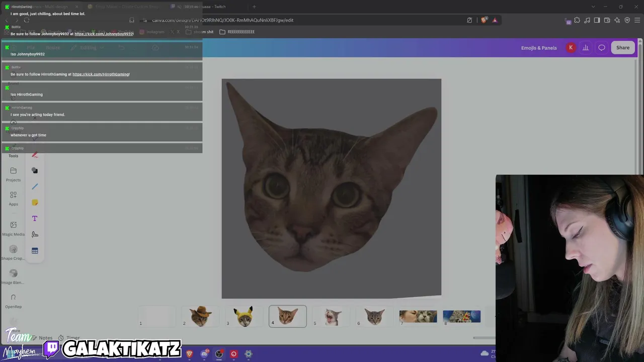The image size is (644, 362).
Task: Select the Shapes tool
Action: coord(35,170)
